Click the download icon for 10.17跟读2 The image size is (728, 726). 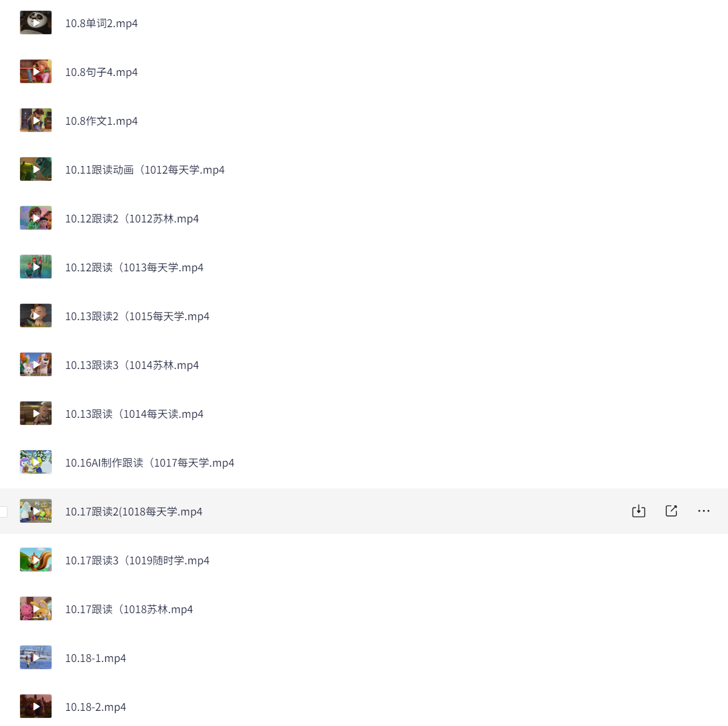point(638,511)
